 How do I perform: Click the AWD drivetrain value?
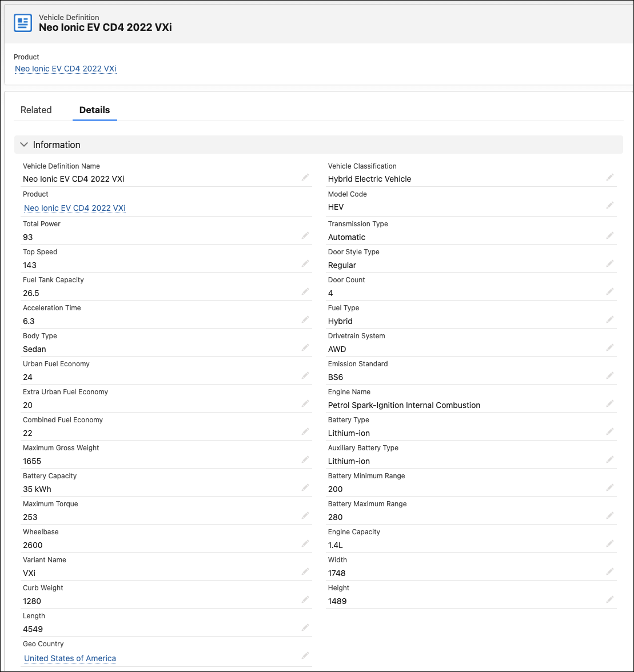tap(337, 349)
